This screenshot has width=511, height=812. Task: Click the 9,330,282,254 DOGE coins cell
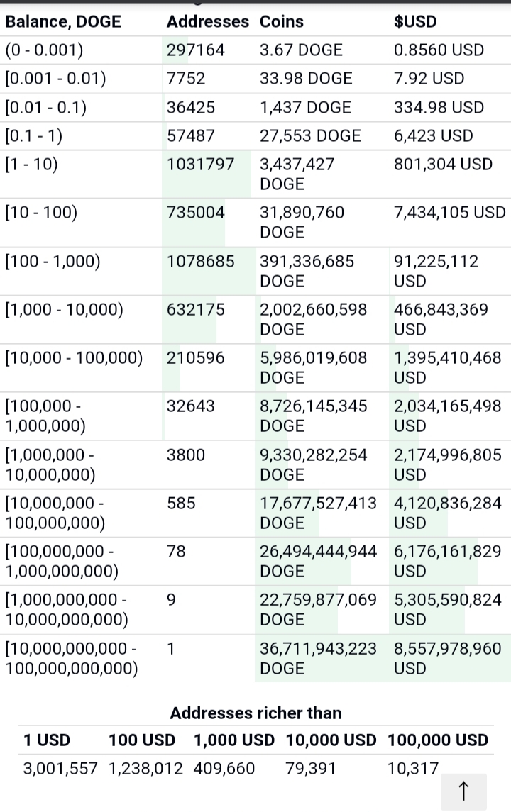pyautogui.click(x=314, y=465)
